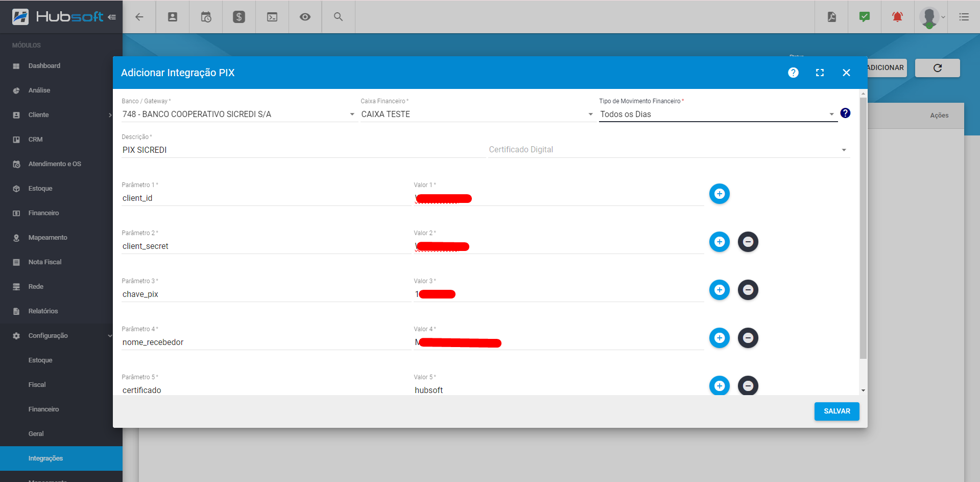This screenshot has height=482, width=980.
Task: Edit the Parâmetro 3 field chave_pix
Action: (266, 294)
